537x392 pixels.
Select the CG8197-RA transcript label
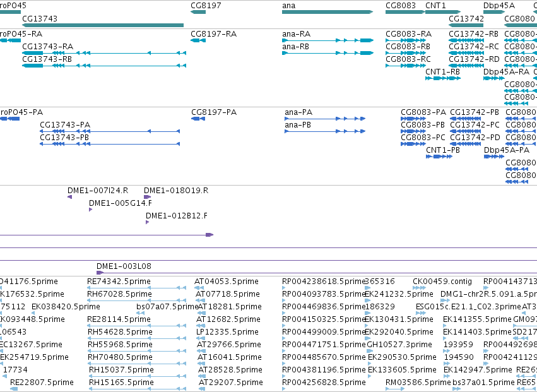click(214, 34)
